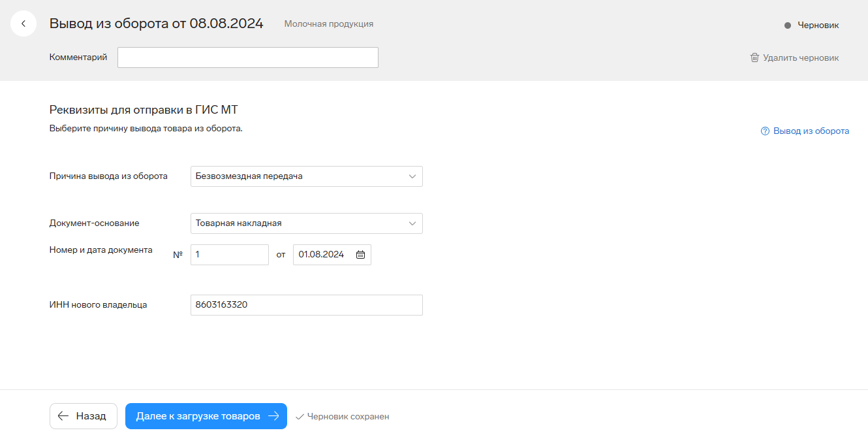Click the Назад button

coord(84,416)
